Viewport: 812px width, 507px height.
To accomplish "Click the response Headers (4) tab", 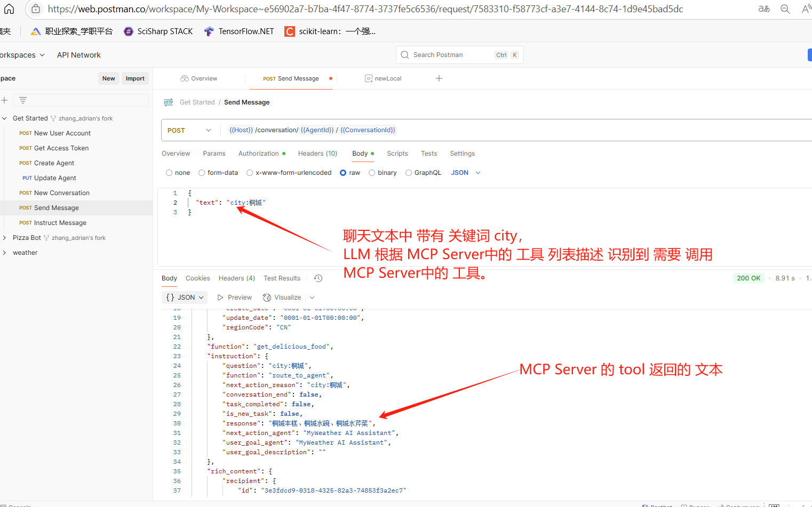I will (237, 278).
